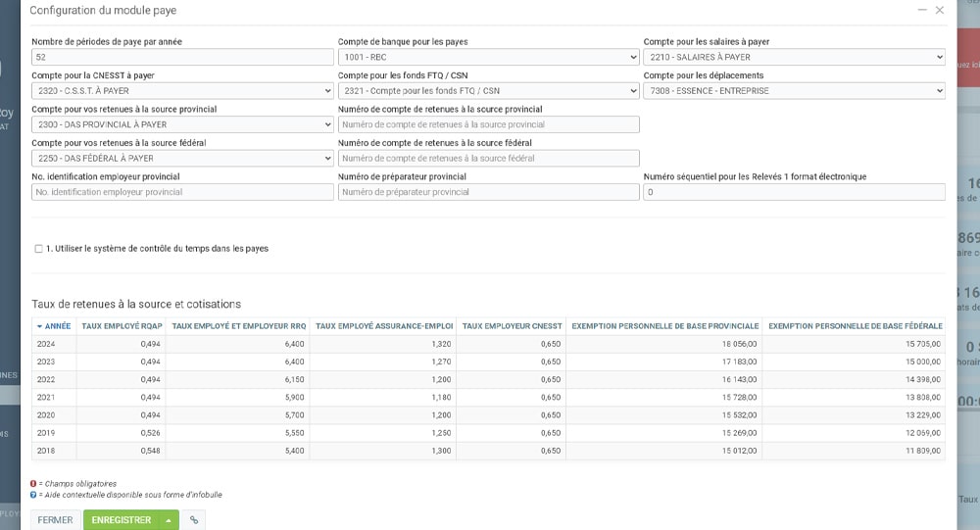Click the Enregistrer button

pyautogui.click(x=121, y=520)
